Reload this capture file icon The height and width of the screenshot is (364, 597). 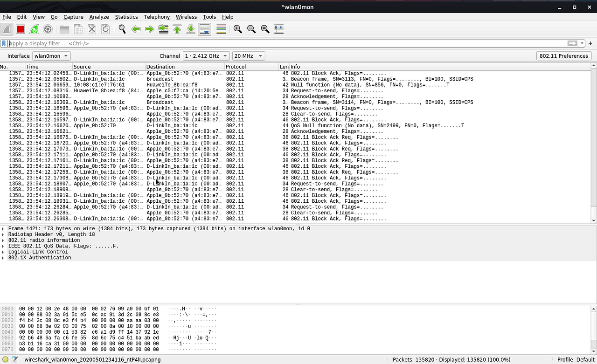pos(105,29)
